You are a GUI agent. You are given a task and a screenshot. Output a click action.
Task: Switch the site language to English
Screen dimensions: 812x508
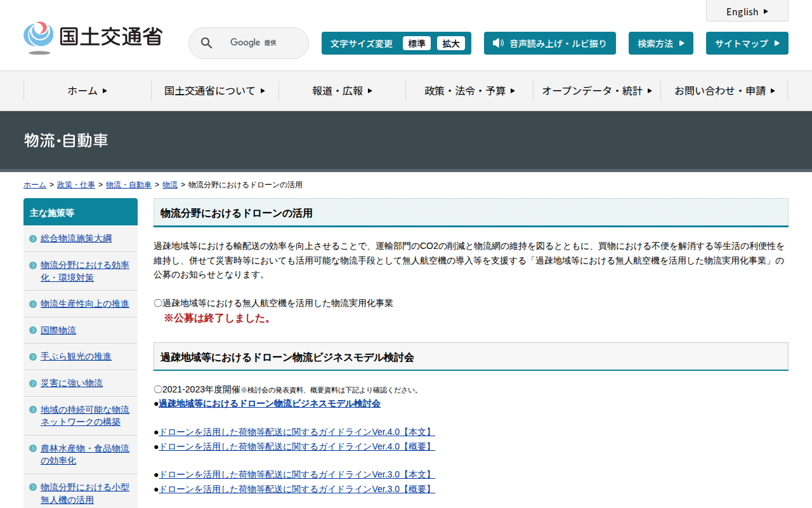tap(747, 11)
